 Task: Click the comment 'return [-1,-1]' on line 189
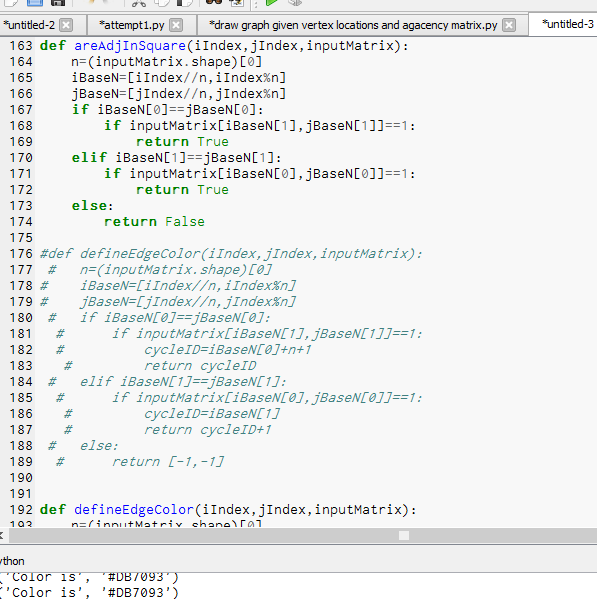coord(168,462)
